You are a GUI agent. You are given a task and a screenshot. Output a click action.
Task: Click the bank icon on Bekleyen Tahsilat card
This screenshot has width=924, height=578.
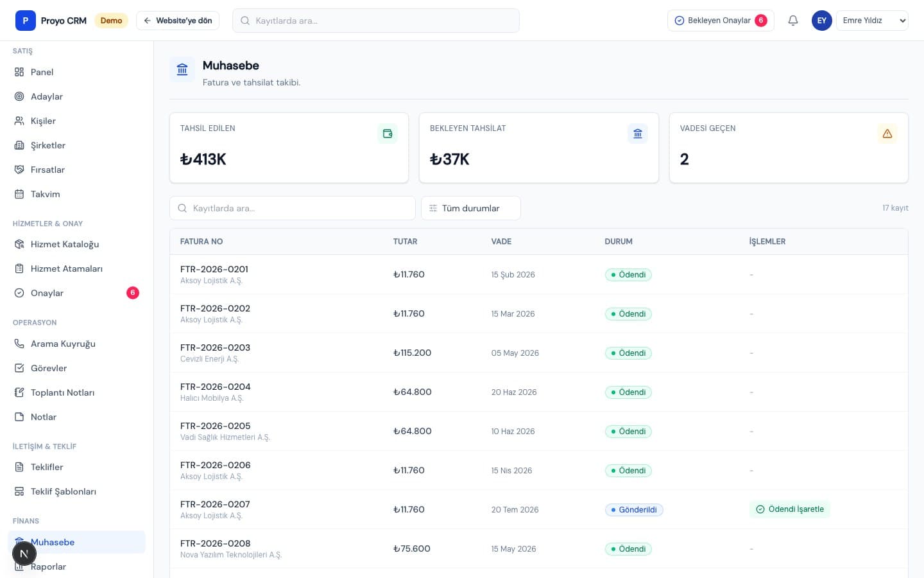point(638,134)
